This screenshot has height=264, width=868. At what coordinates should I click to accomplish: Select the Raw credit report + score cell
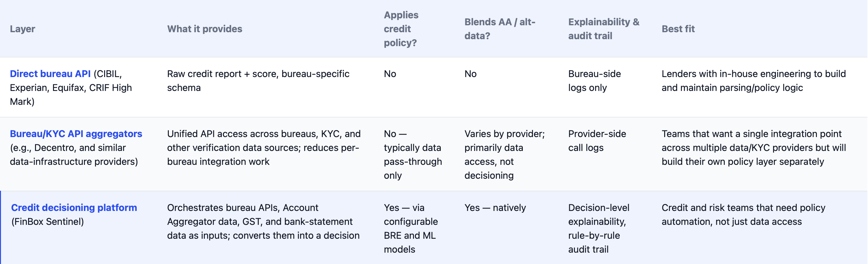coord(258,81)
